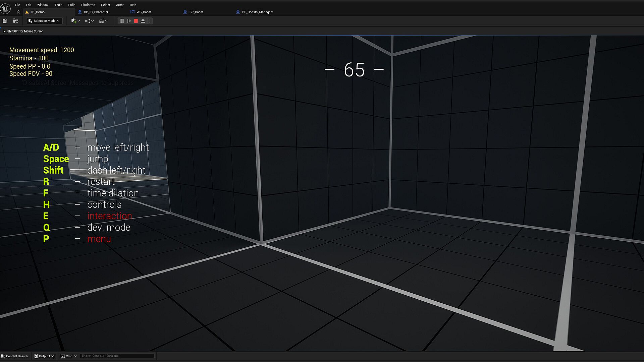Pause the play-in-editor session
The width and height of the screenshot is (644, 362).
coord(122,21)
